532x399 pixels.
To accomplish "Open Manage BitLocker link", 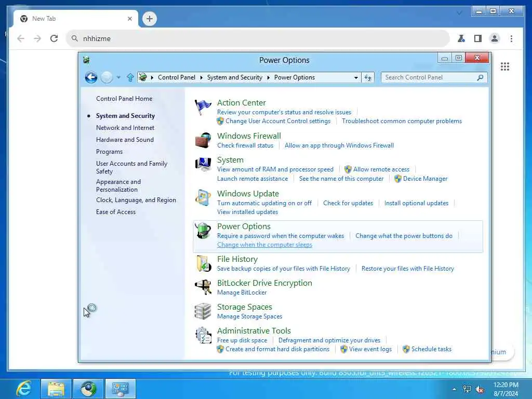I will pos(242,292).
